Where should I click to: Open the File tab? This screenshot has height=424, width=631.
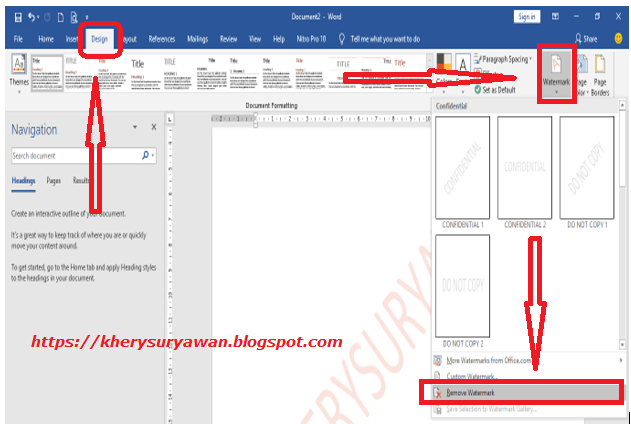18,39
